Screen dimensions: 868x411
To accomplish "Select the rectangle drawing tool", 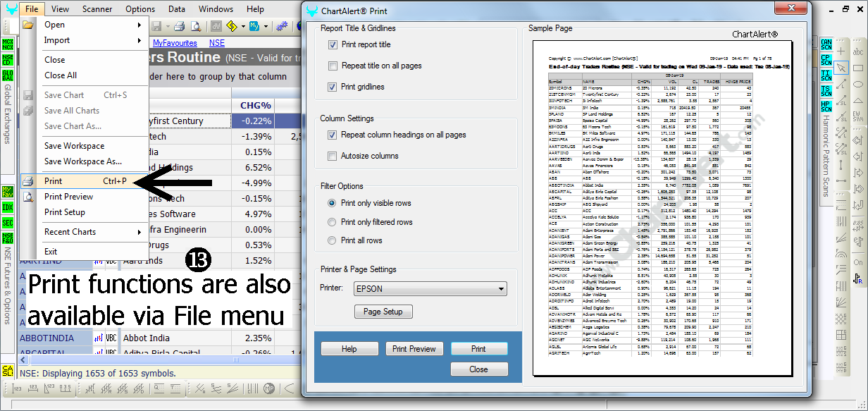I will [x=859, y=68].
